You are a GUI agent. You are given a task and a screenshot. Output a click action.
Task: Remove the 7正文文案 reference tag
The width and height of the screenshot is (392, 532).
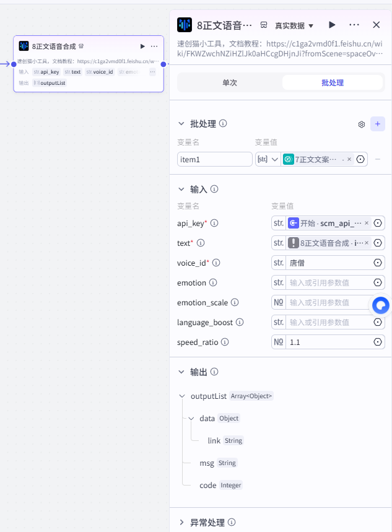coord(349,159)
